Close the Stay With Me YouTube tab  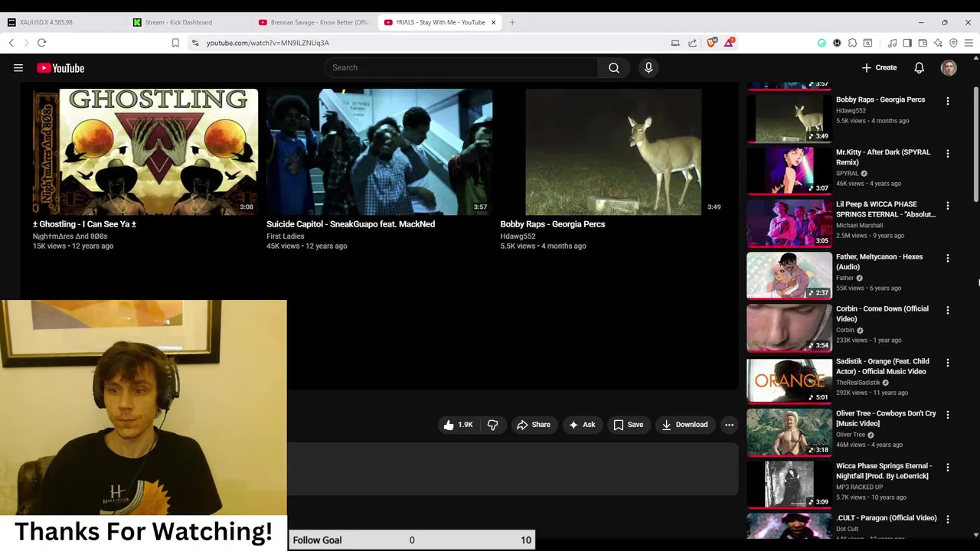click(493, 22)
